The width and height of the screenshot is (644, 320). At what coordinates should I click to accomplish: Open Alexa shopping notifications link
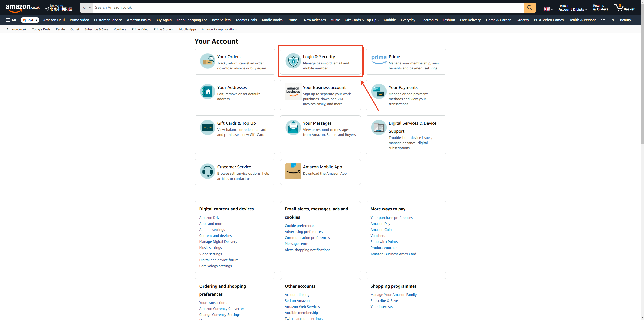click(307, 250)
